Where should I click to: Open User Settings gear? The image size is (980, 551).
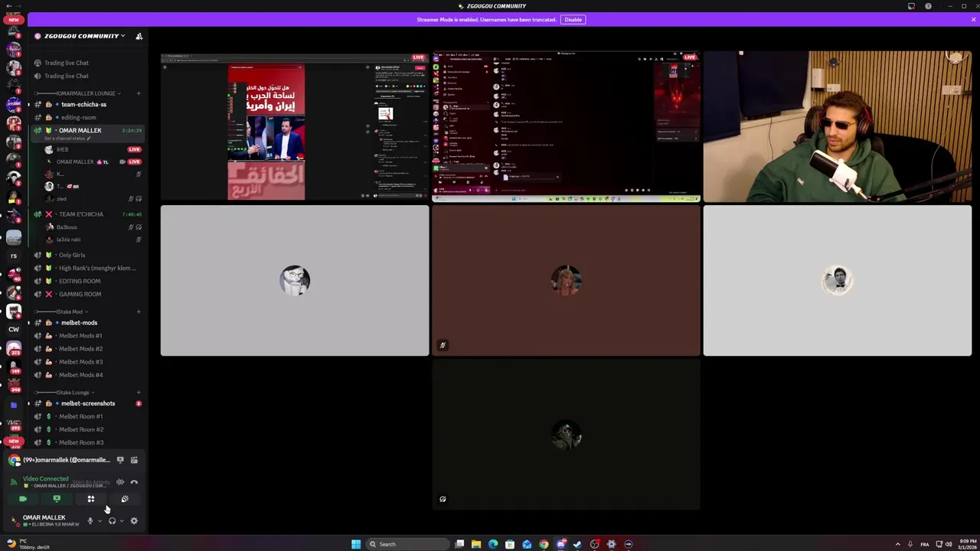tap(134, 521)
